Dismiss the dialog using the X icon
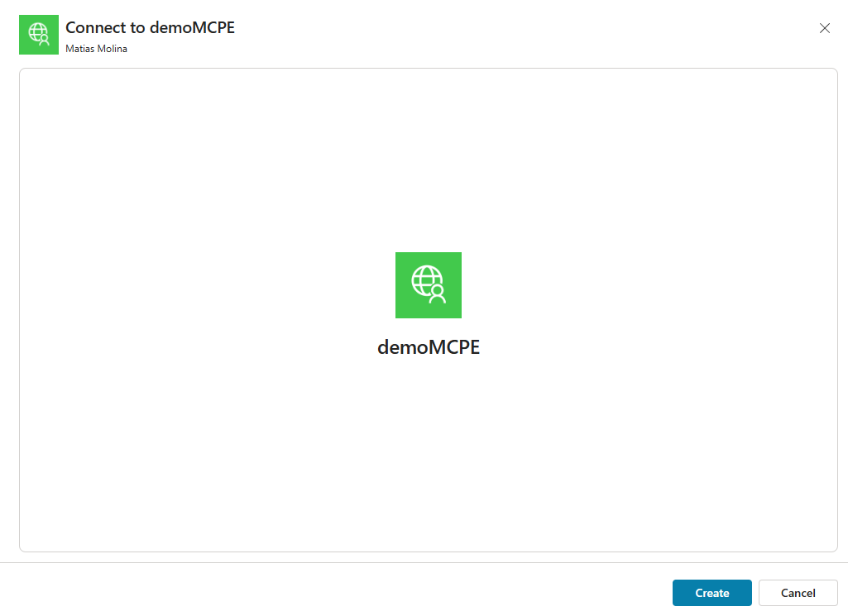Screen dimensions: 848x616 click(824, 28)
